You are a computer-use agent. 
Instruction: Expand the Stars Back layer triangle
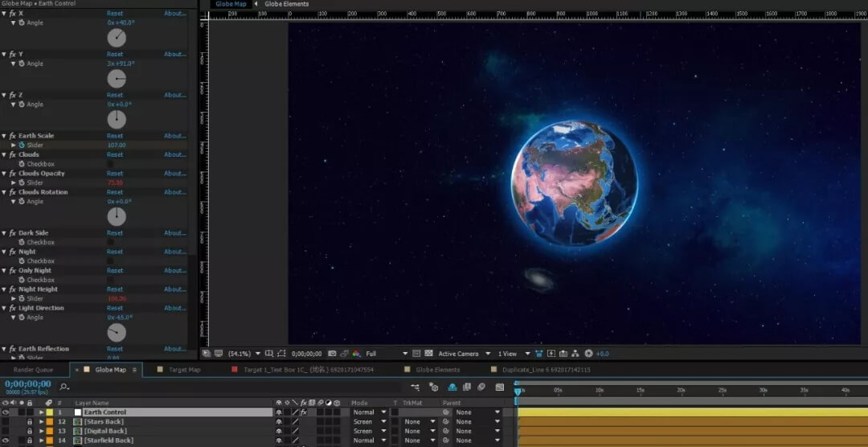click(x=42, y=421)
